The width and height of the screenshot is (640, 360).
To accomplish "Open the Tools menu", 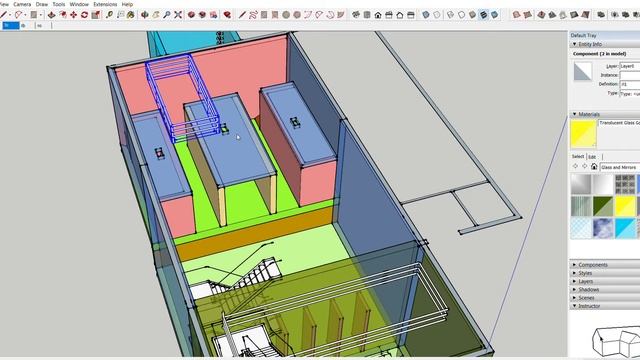I will pyautogui.click(x=59, y=4).
